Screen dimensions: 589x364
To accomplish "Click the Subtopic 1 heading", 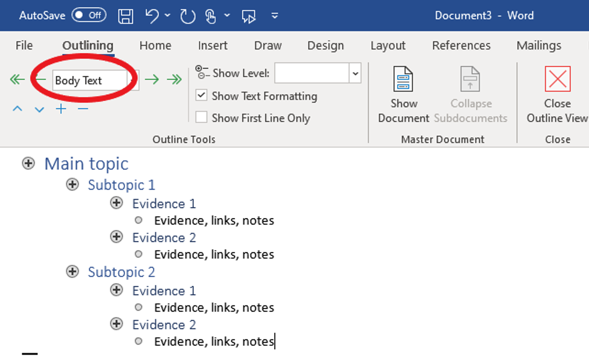I will click(x=121, y=185).
